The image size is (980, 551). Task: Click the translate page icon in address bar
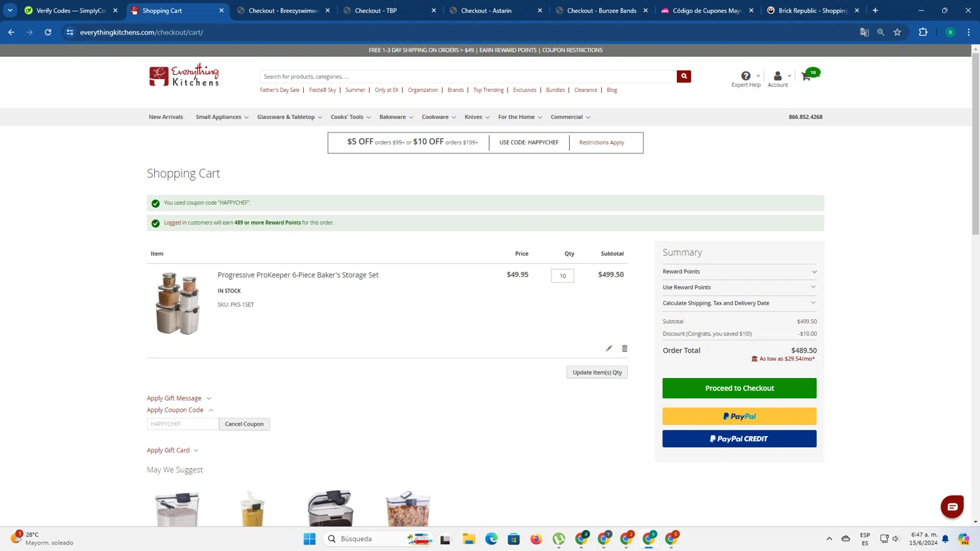pyautogui.click(x=864, y=32)
